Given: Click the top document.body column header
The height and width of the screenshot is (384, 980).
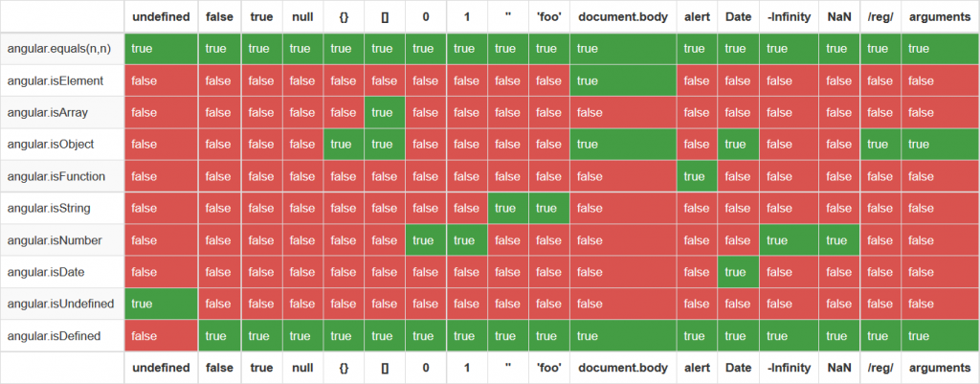Looking at the screenshot, I should click(x=623, y=17).
